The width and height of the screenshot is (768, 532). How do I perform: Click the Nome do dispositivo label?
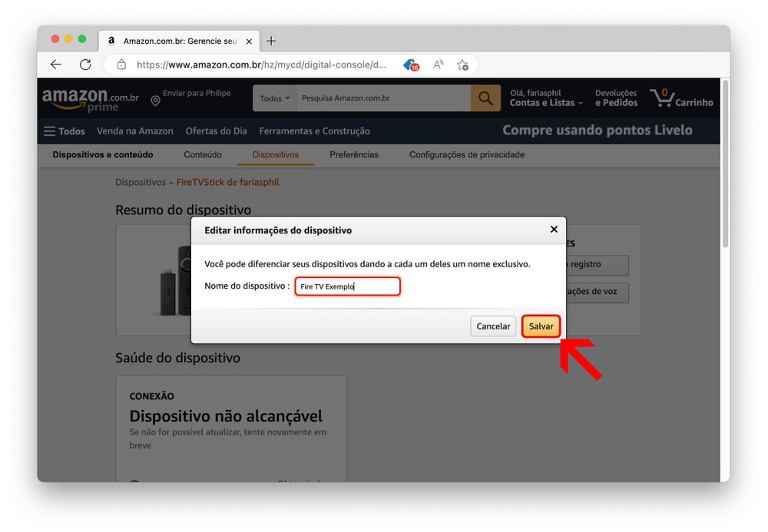click(247, 286)
